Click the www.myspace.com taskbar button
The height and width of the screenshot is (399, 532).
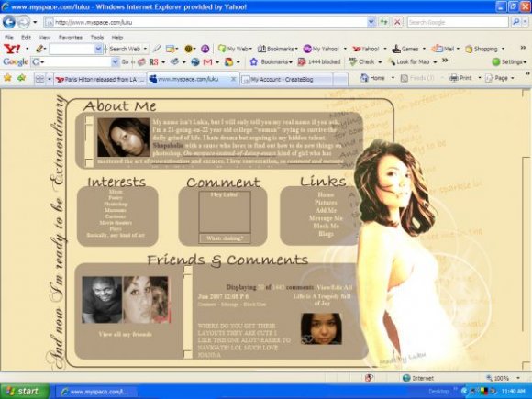point(96,392)
